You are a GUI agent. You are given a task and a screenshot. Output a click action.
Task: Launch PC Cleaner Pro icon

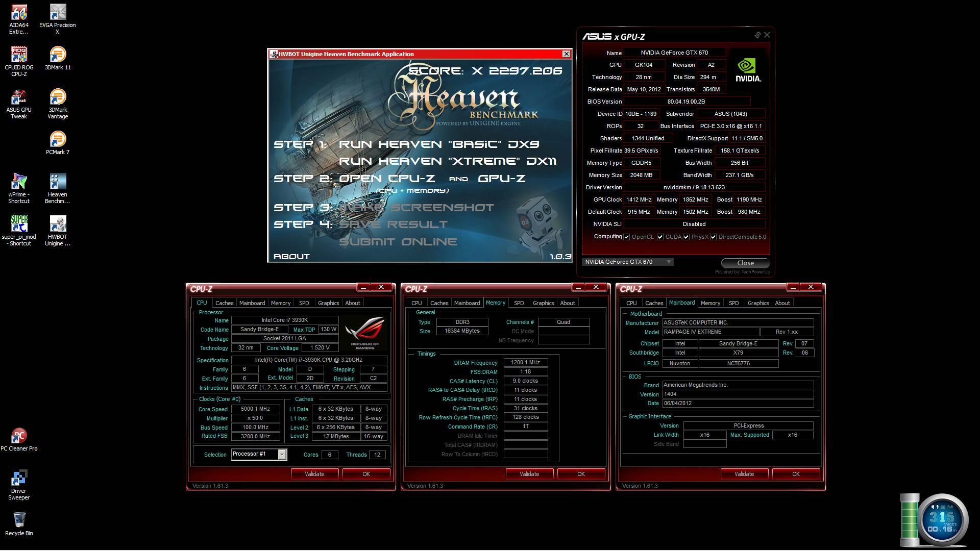19,440
